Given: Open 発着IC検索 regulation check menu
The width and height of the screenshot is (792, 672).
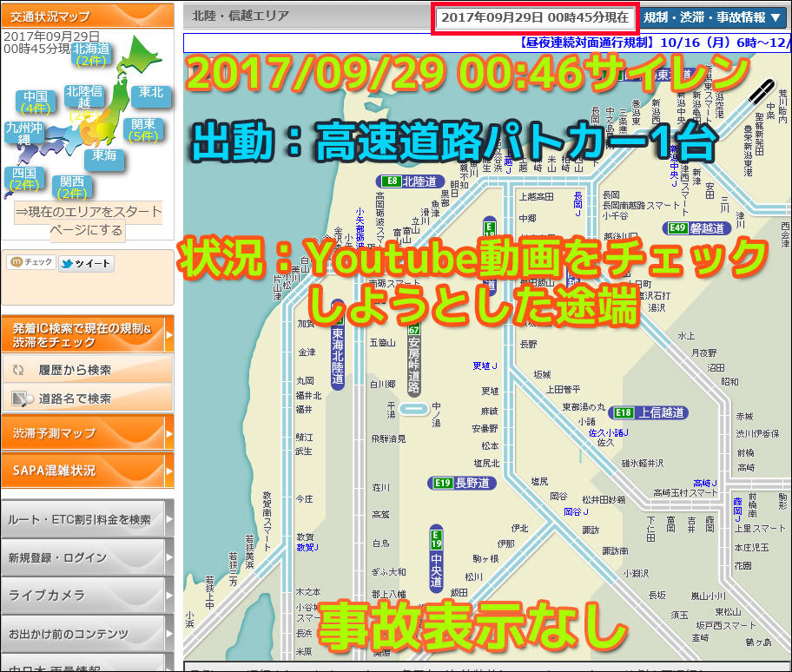Looking at the screenshot, I should click(88, 335).
